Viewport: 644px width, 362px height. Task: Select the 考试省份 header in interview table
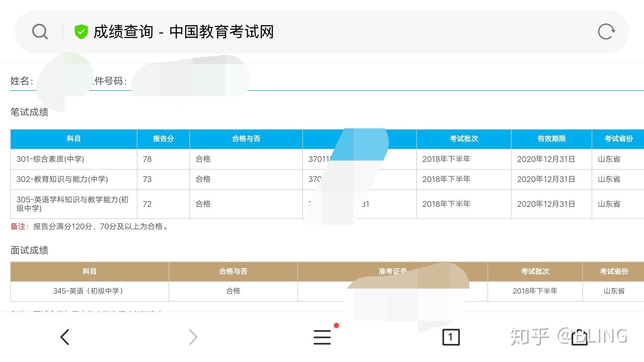614,271
